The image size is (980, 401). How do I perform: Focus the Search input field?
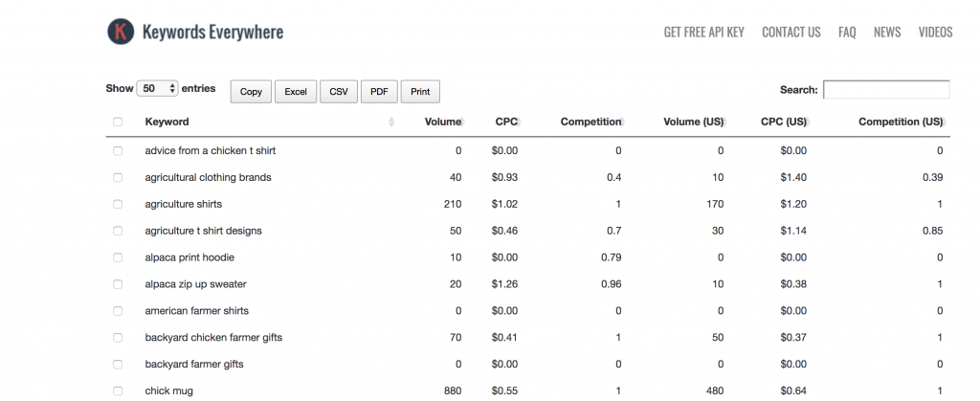[886, 89]
